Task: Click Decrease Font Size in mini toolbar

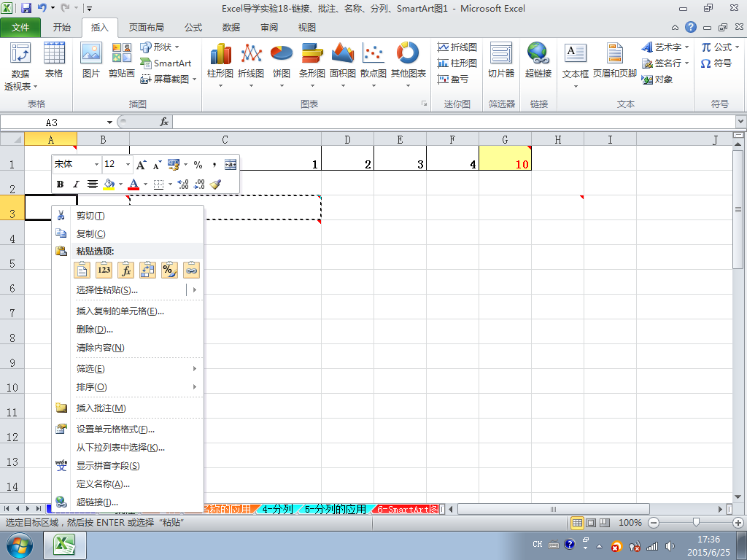Action: coord(158,165)
